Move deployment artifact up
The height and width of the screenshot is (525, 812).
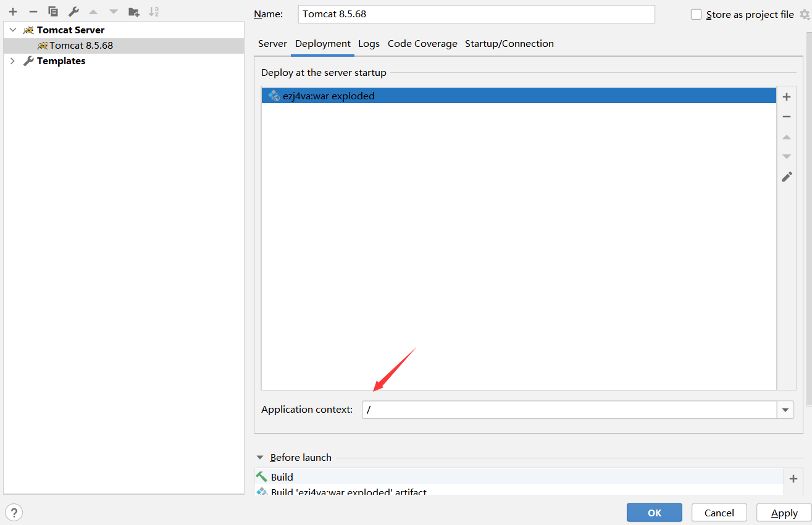coord(787,137)
